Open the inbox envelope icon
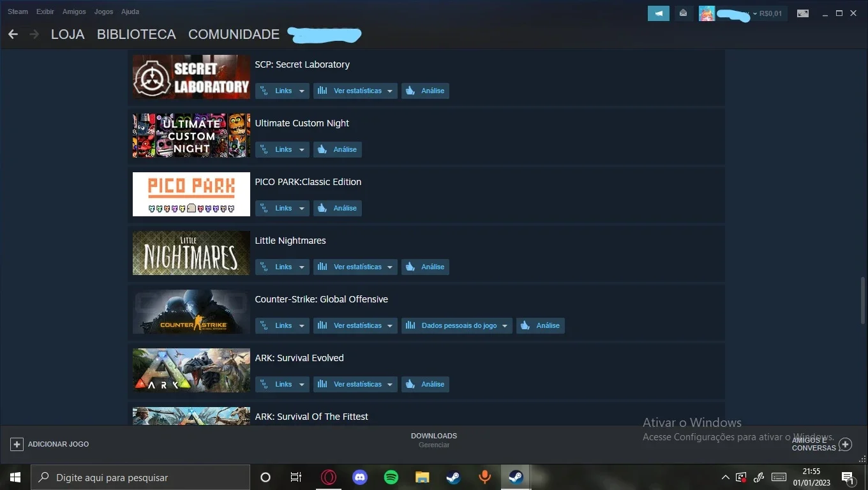The width and height of the screenshot is (868, 490). (684, 13)
